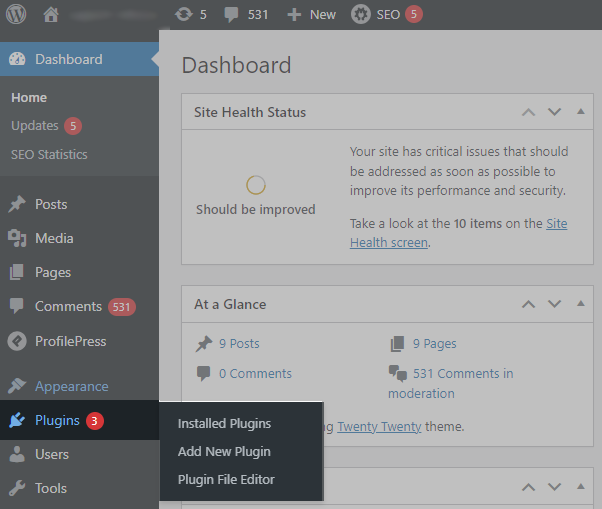The image size is (602, 509).
Task: Click the Media sidebar icon
Action: [17, 238]
